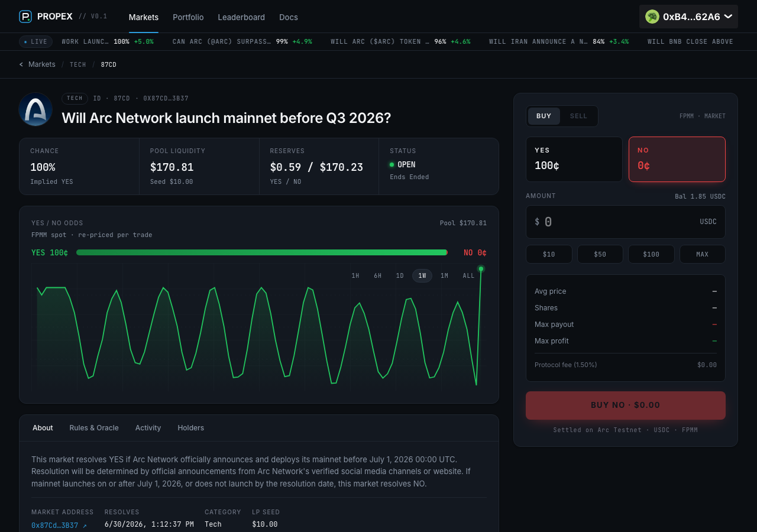757x532 pixels.
Task: Select the 1W chart range
Action: point(422,276)
